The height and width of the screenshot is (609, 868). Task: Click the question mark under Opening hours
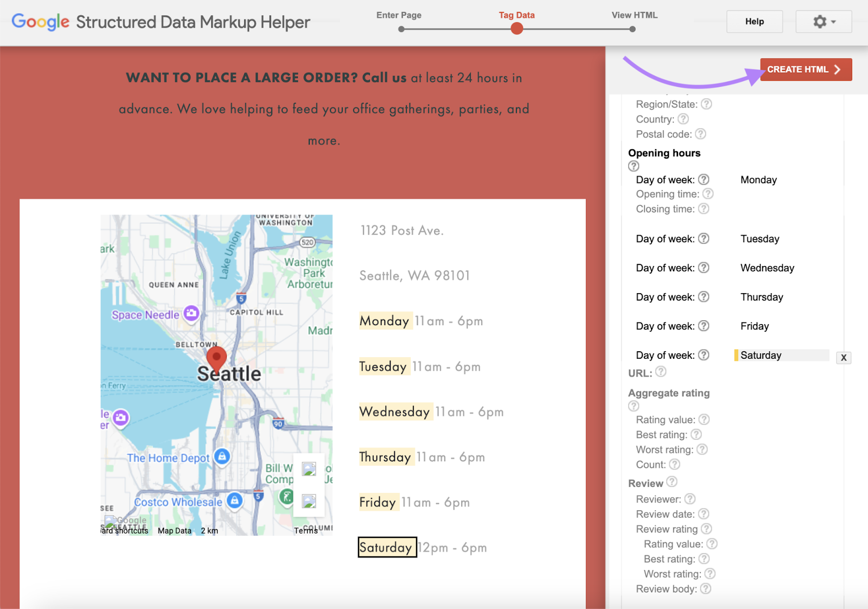point(634,166)
